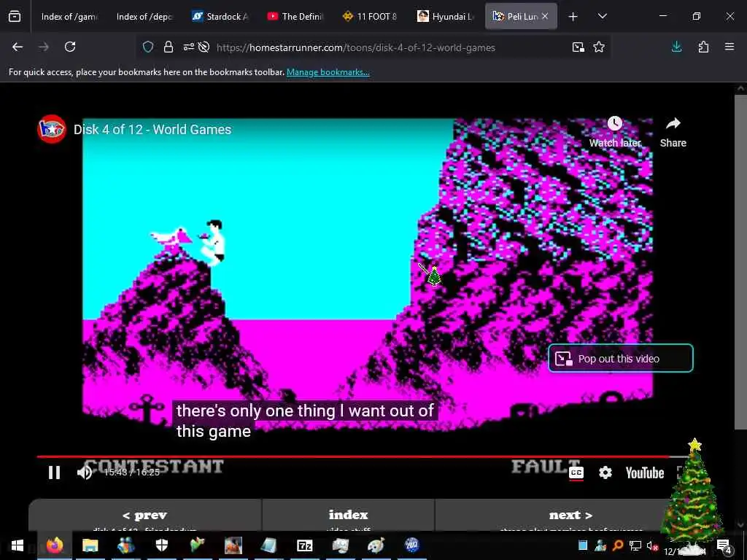
Task: Open the Firefox application hamburger menu
Action: (729, 47)
